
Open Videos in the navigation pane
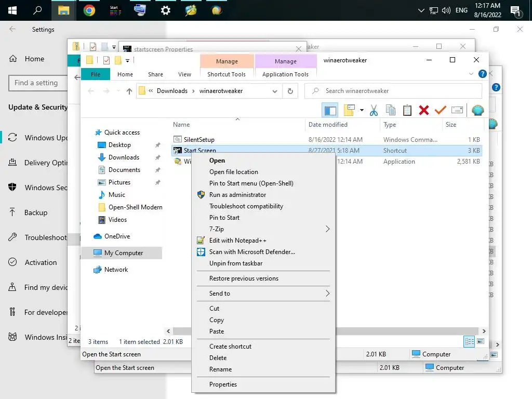point(117,220)
